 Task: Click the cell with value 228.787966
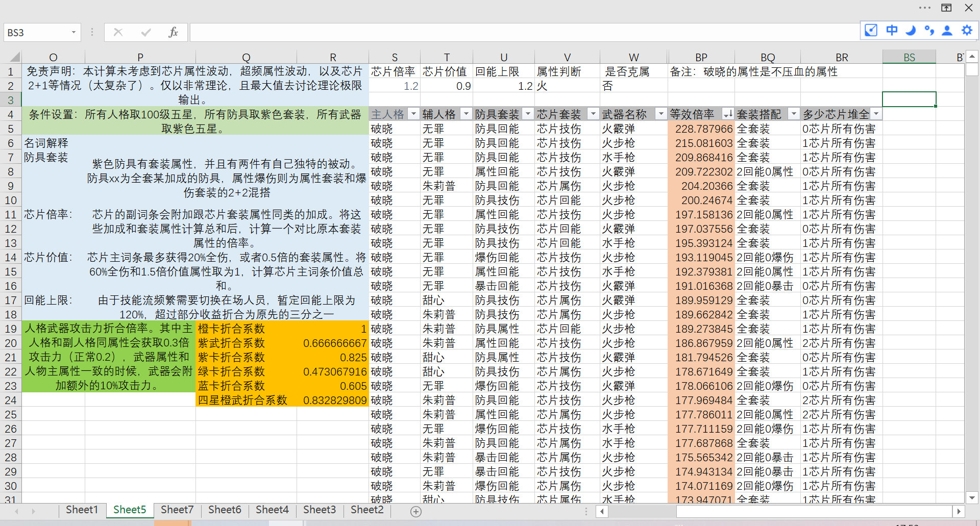pos(701,129)
